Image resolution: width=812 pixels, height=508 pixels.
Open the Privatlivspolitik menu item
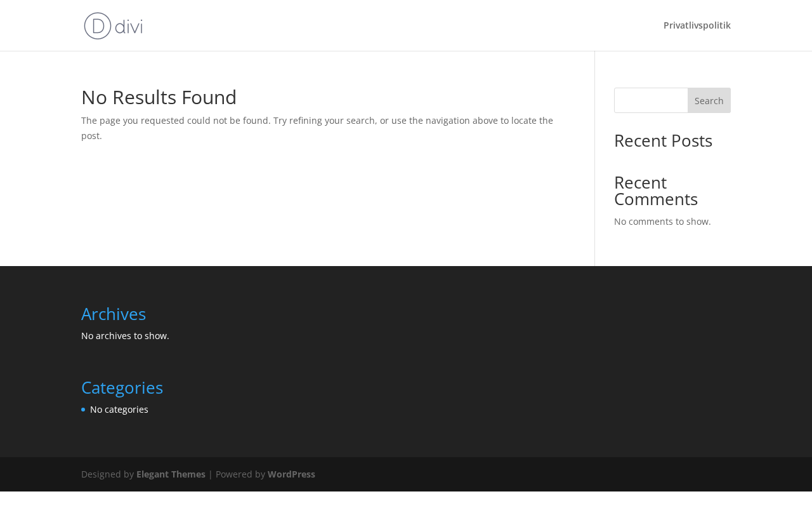tap(697, 25)
